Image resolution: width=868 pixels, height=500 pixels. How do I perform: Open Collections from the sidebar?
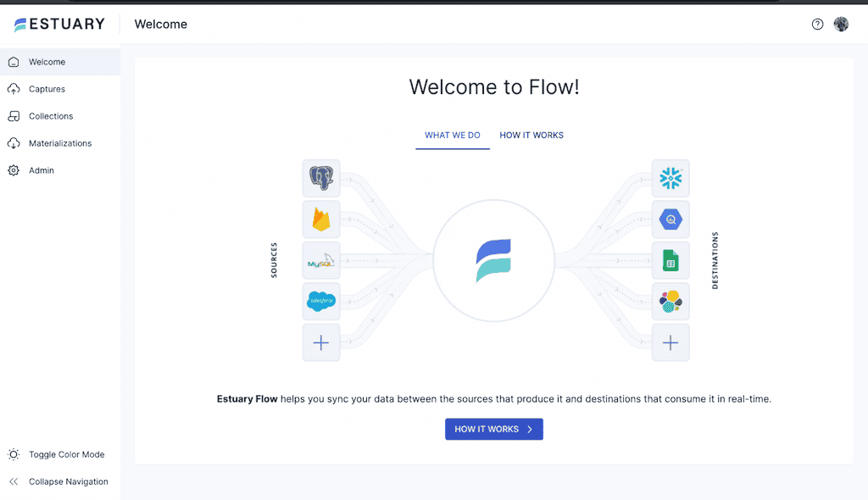[x=53, y=115]
